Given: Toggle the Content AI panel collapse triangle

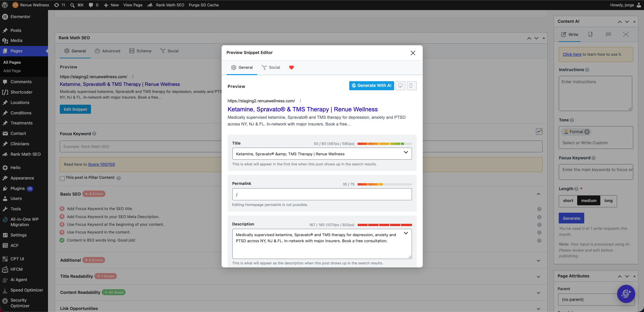Looking at the screenshot, I should [634, 21].
